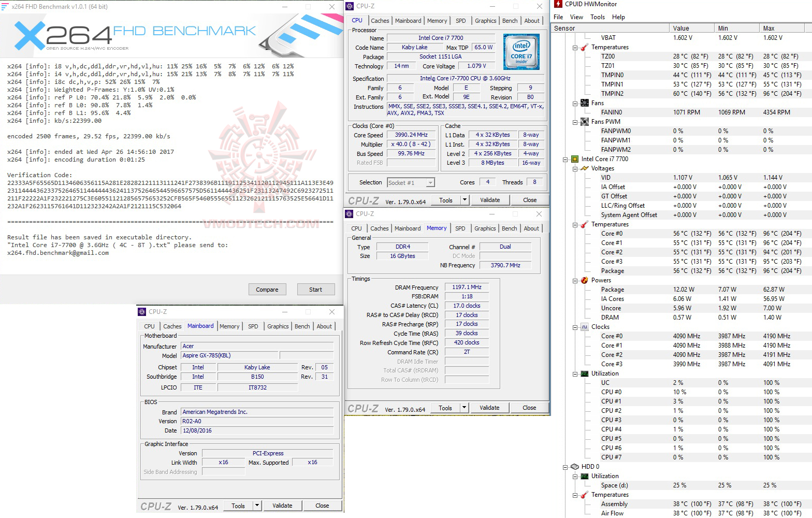The width and height of the screenshot is (812, 518).
Task: Open the About tab in the CPU-Z timings window
Action: [531, 228]
